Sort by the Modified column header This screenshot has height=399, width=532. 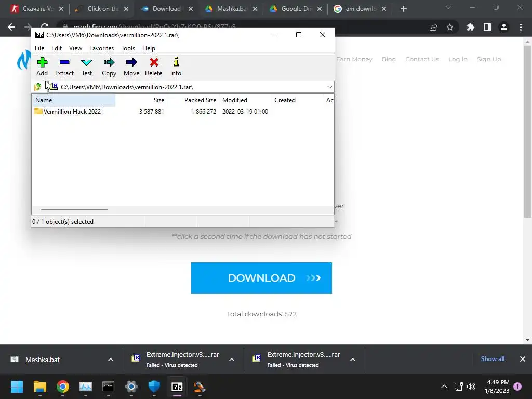(245, 100)
